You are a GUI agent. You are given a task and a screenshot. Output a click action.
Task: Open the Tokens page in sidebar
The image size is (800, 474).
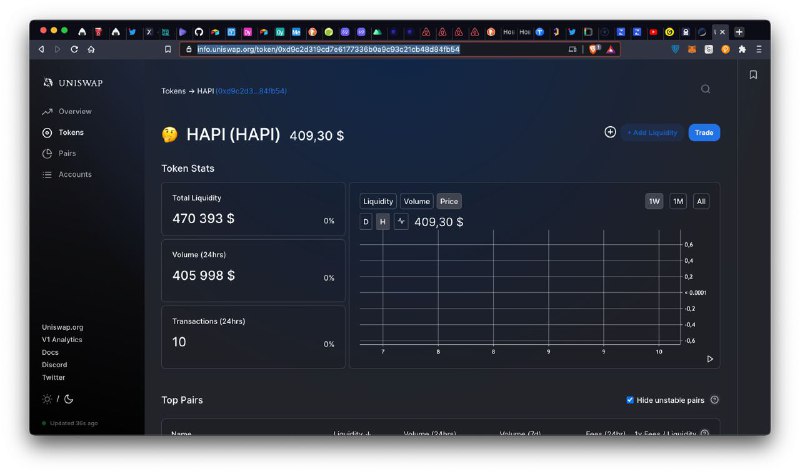point(63,133)
